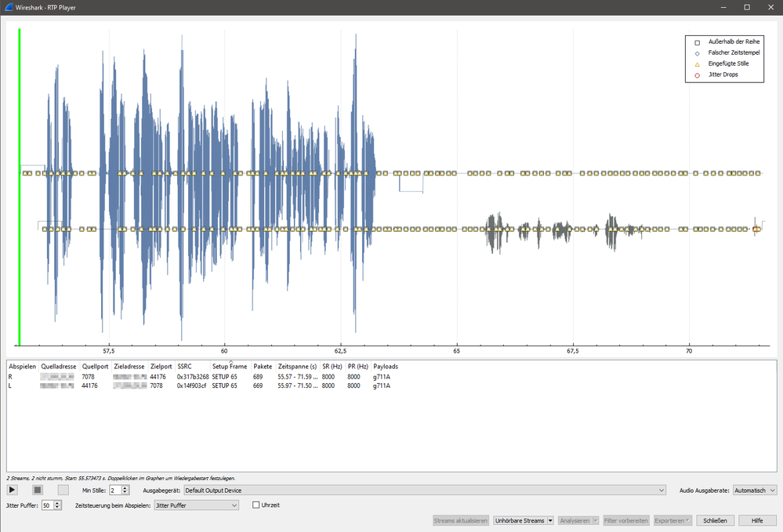Sort by the PR (Hz) column header
Screen dimensions: 783x532
357,367
